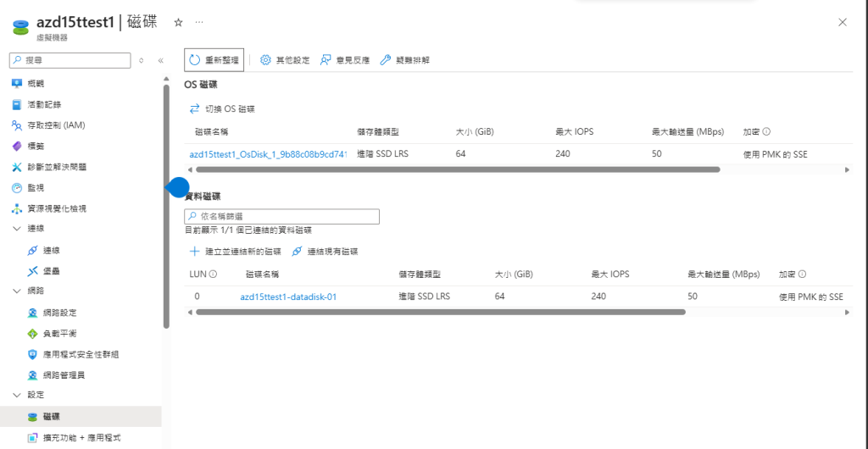Viewport: 868px width, 449px height.
Task: Collapse the 連線 section chevron
Action: 16,229
